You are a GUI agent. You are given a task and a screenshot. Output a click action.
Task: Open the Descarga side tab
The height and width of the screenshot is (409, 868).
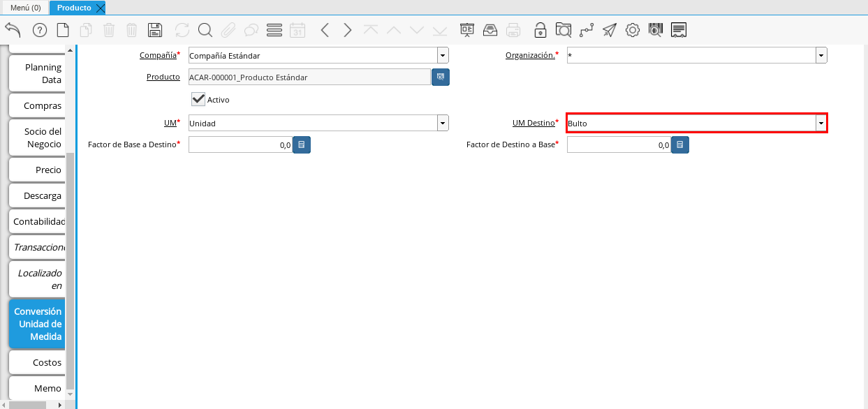click(x=37, y=195)
